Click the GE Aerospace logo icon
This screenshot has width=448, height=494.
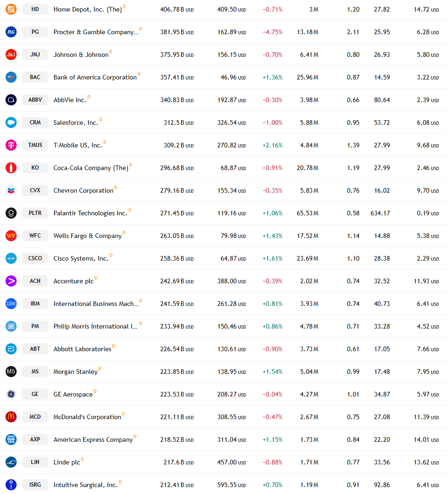tap(11, 394)
